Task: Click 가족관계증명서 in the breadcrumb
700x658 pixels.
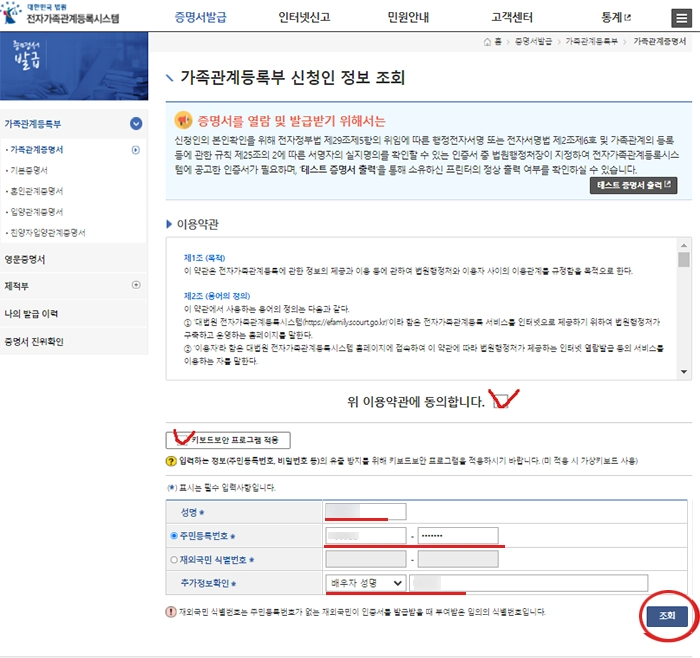Action: [x=659, y=42]
